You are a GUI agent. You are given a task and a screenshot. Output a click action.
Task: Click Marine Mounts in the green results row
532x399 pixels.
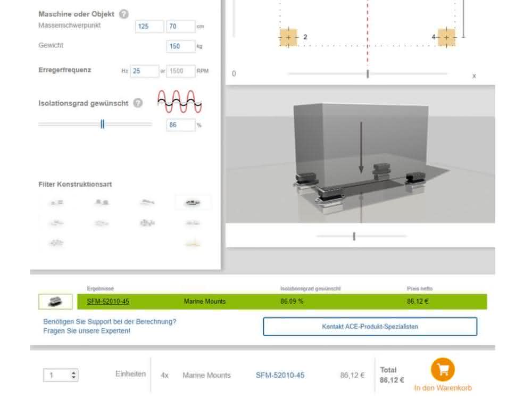[x=205, y=301]
